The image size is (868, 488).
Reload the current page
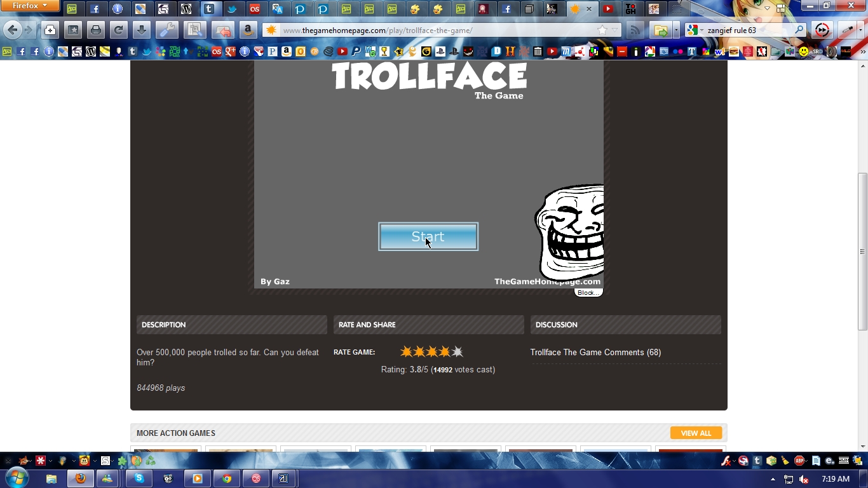pos(119,30)
